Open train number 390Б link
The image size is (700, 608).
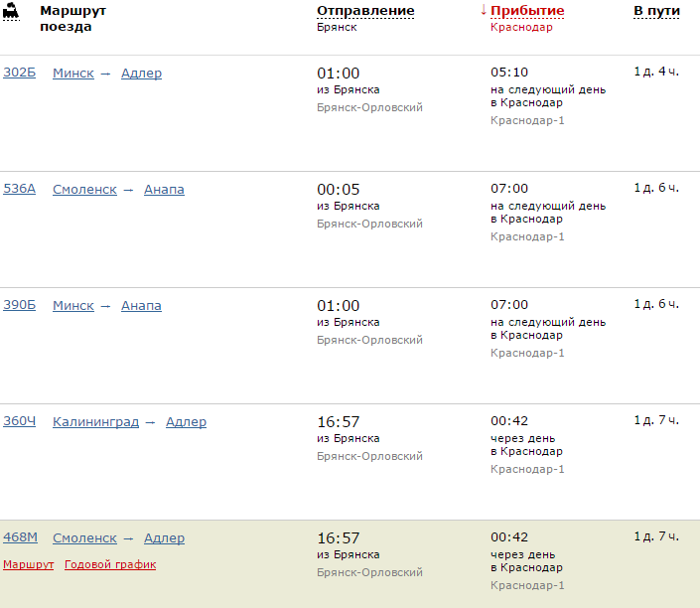click(x=19, y=306)
